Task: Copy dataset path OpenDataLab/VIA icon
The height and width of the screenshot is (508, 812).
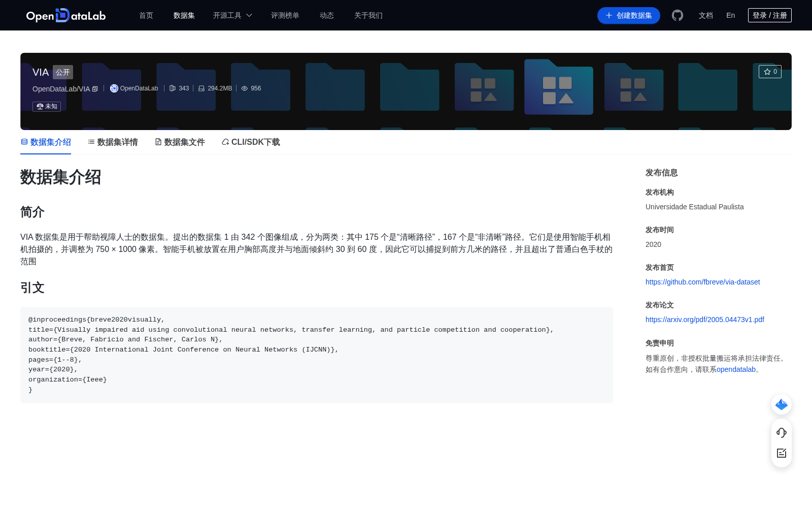Action: [x=95, y=89]
